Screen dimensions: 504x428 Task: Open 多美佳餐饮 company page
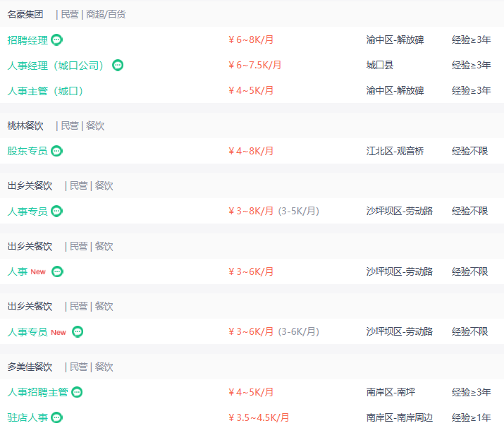coord(30,367)
